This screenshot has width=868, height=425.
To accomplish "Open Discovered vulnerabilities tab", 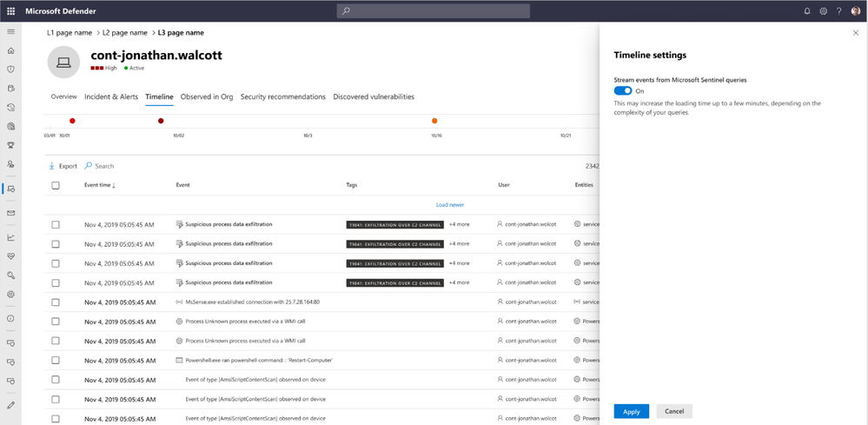I will pyautogui.click(x=374, y=96).
